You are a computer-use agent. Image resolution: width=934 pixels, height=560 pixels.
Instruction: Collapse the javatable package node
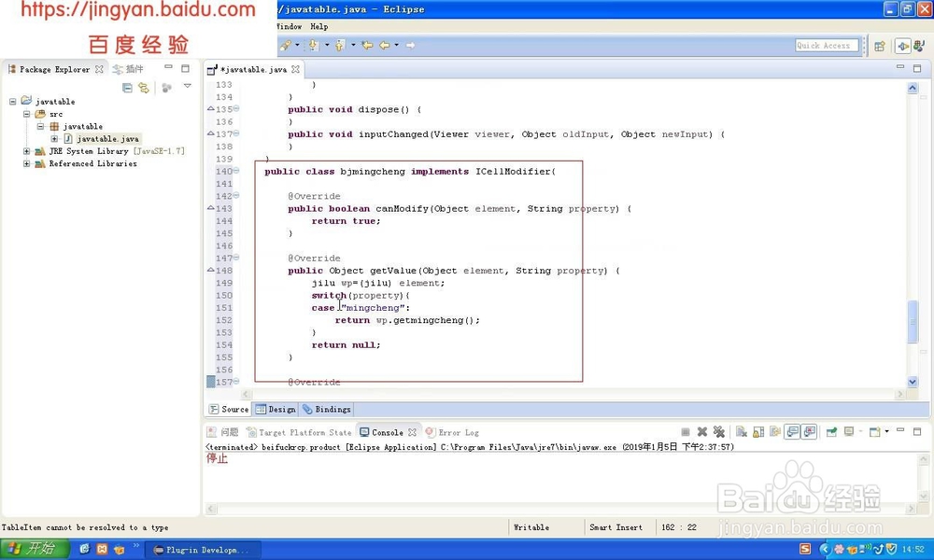[40, 126]
